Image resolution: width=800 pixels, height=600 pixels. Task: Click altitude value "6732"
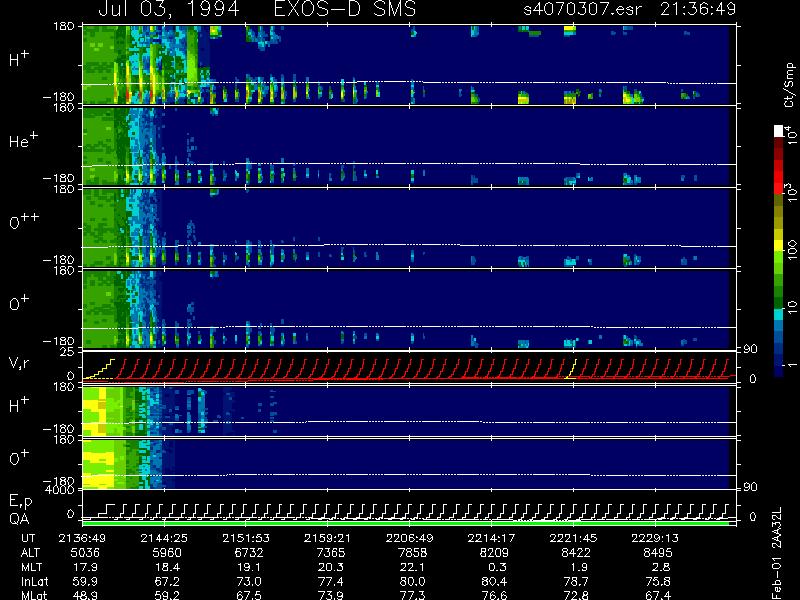point(249,553)
